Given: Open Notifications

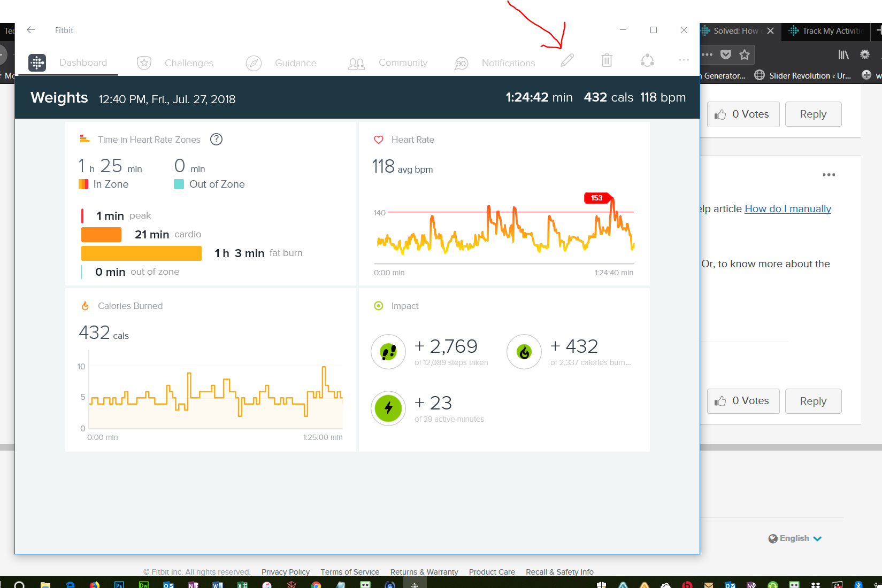Looking at the screenshot, I should pyautogui.click(x=508, y=63).
